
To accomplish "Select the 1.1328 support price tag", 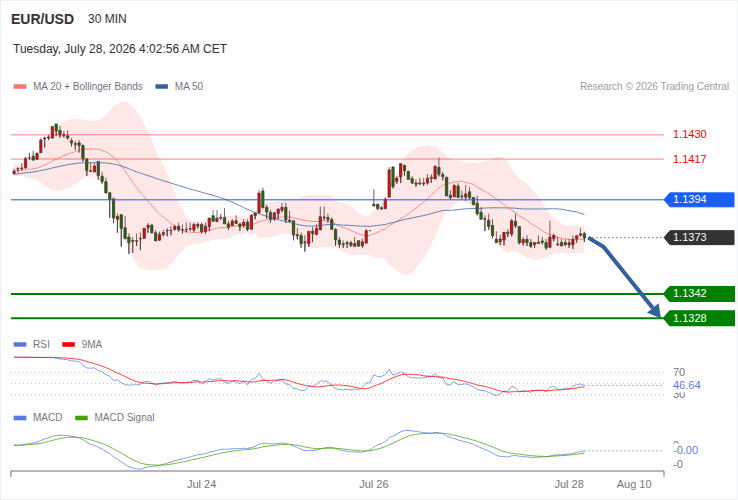I will 699,318.
